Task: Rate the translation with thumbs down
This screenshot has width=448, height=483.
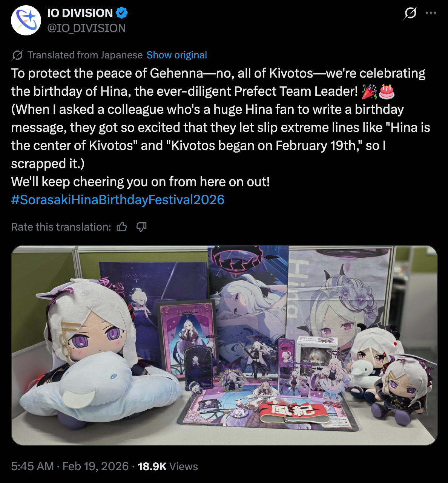Action: [x=141, y=227]
